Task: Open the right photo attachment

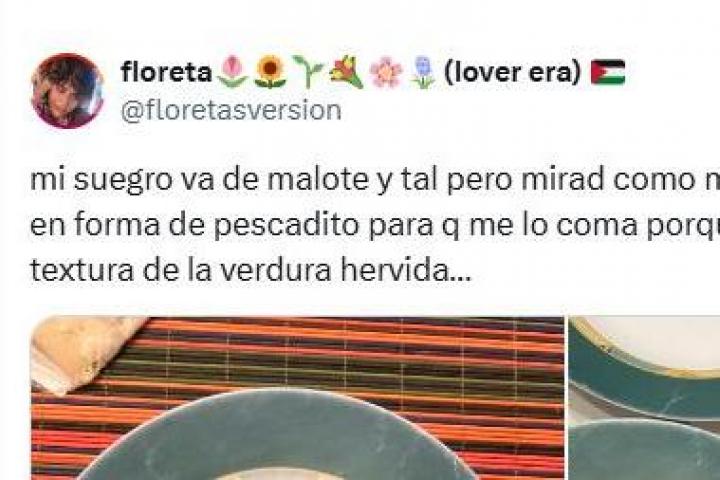Action: pyautogui.click(x=644, y=398)
